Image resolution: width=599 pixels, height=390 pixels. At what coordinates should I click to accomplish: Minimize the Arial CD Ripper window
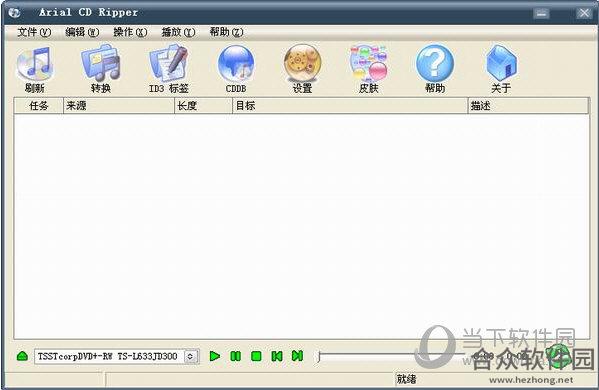(541, 13)
